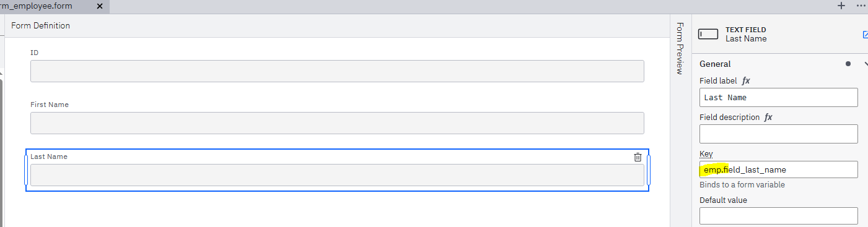Toggle FEEL expression fx icon for Field label

pos(746,81)
